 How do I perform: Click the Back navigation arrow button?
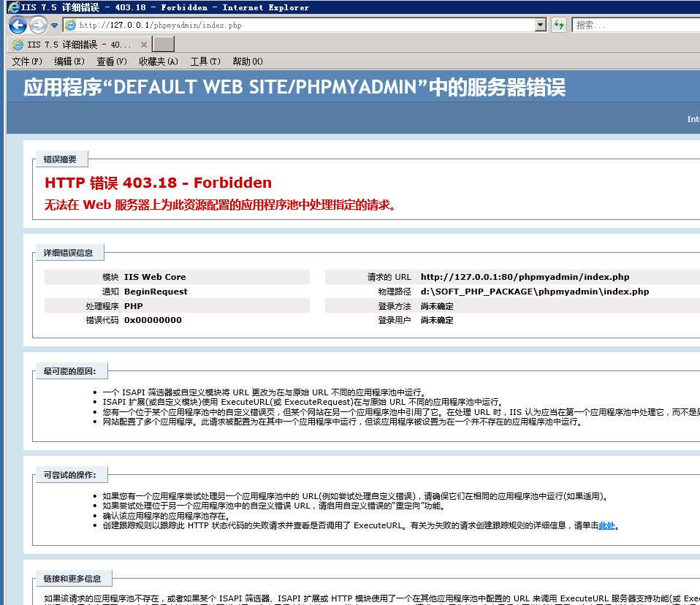[x=18, y=26]
